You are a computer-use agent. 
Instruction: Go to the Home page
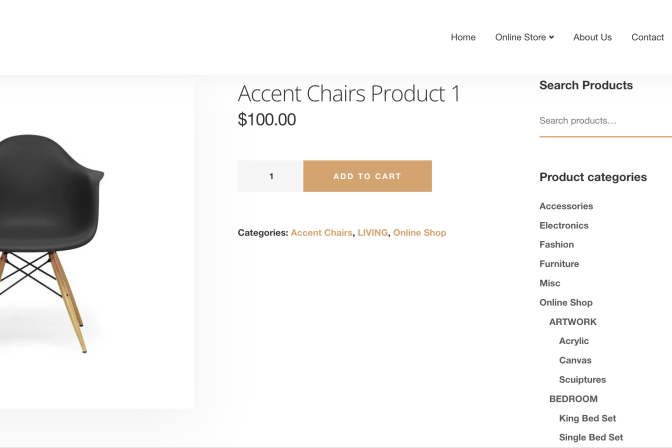point(463,37)
